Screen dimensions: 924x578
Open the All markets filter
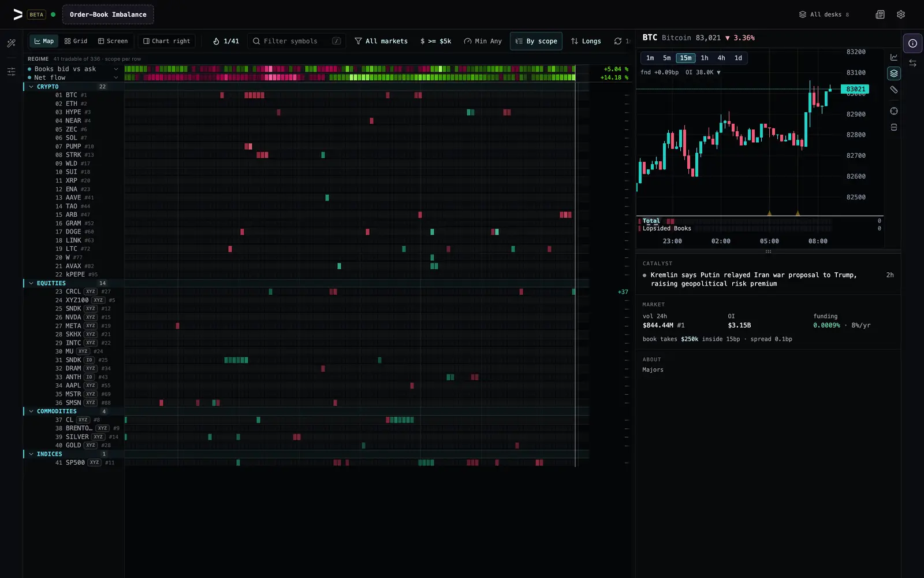click(381, 41)
